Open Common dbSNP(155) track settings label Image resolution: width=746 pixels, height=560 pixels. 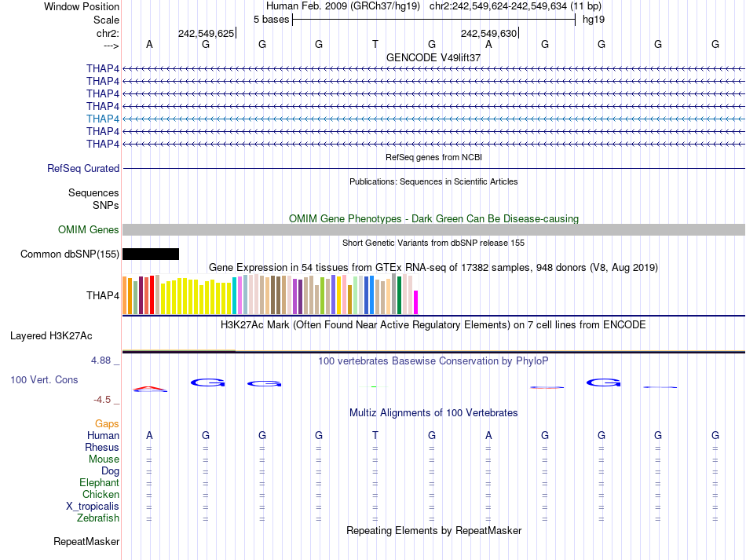[x=70, y=254]
